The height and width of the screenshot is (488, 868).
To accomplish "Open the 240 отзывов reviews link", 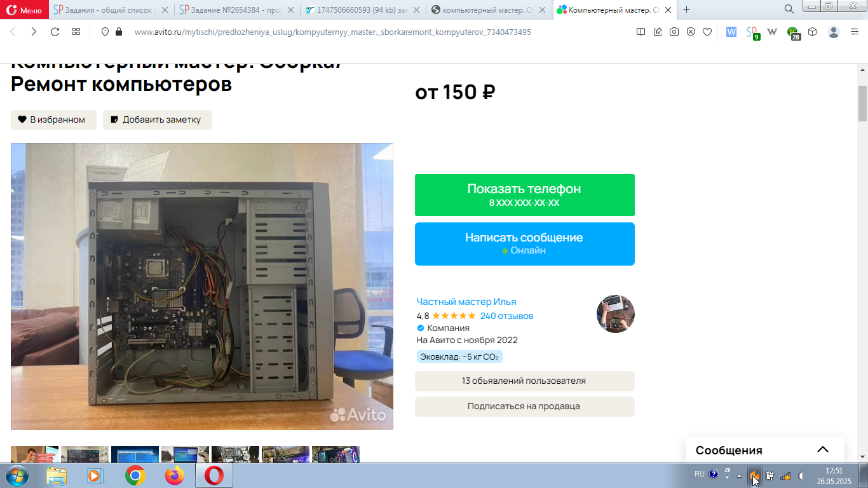I will point(506,316).
